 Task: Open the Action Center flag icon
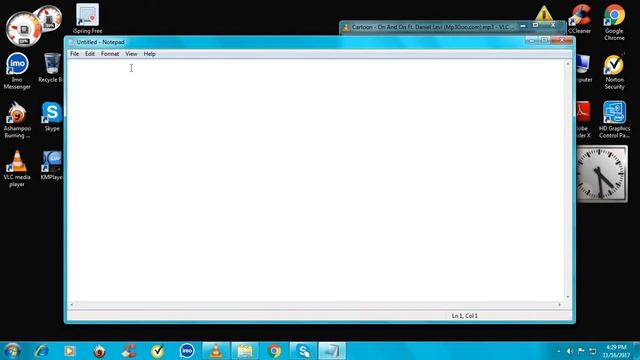[x=581, y=351]
